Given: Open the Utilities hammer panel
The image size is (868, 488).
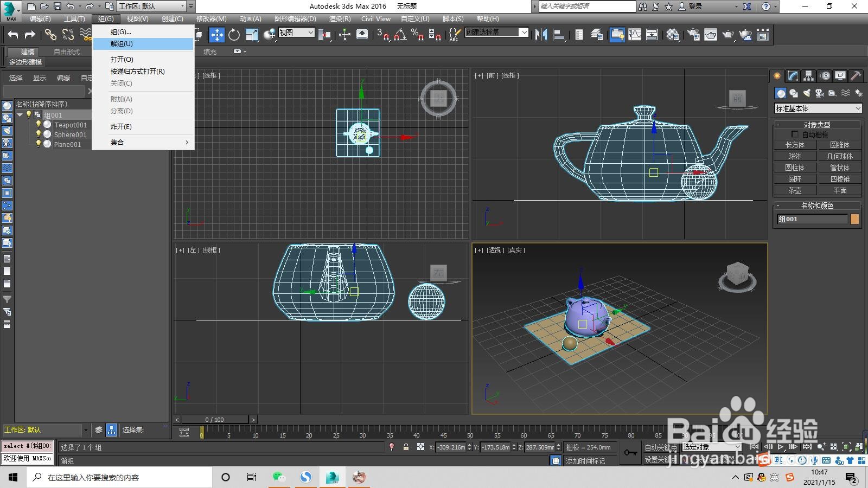Looking at the screenshot, I should [x=856, y=76].
